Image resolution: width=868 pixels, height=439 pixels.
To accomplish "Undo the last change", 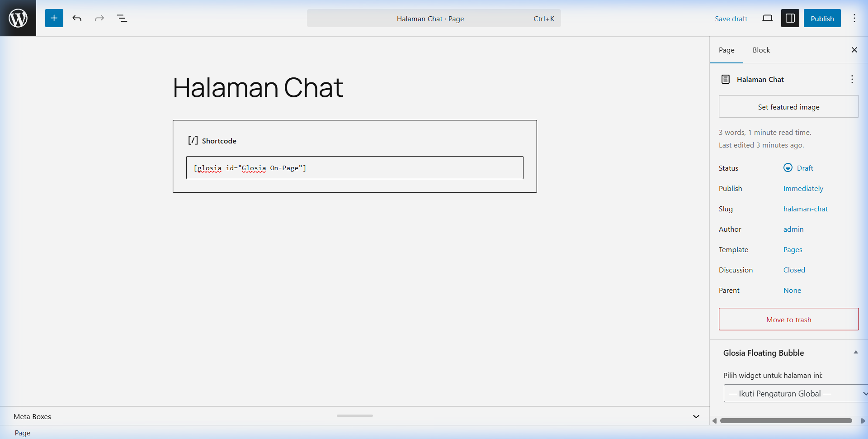I will pos(77,18).
